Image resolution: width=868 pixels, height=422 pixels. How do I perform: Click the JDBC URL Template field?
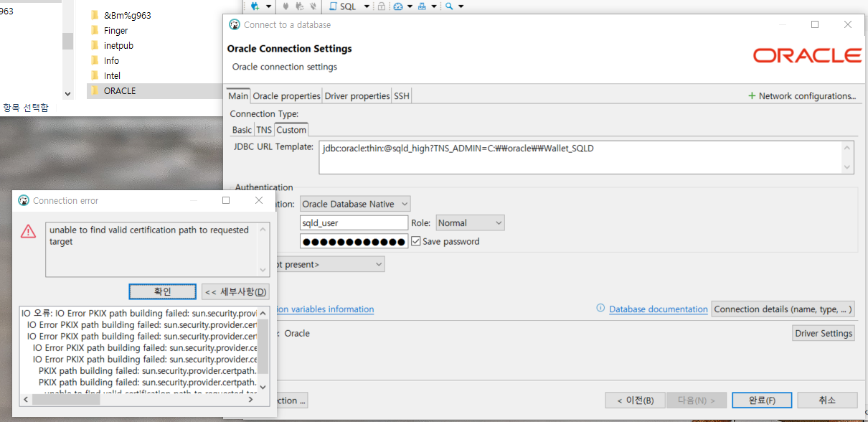click(587, 157)
